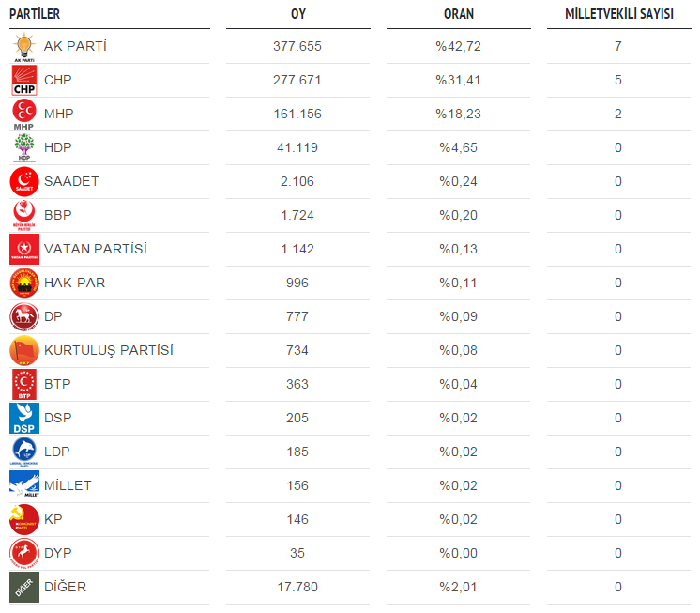Select the VATAN PARTİSİ star logo
The image size is (700, 613).
(24, 249)
